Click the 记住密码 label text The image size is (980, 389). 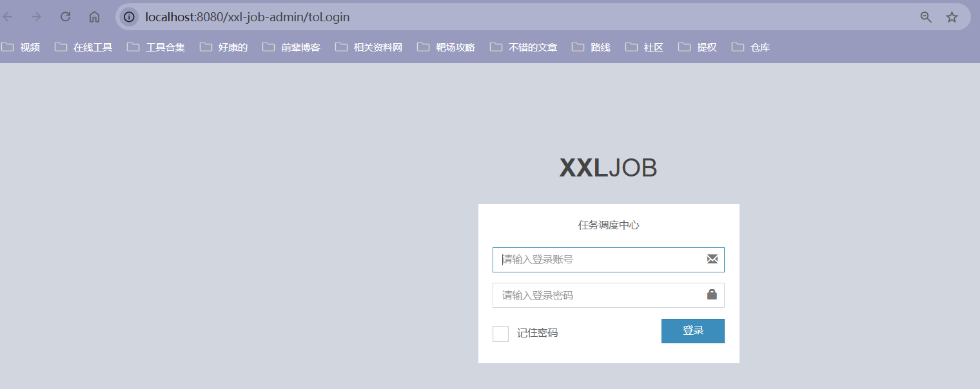click(x=537, y=334)
